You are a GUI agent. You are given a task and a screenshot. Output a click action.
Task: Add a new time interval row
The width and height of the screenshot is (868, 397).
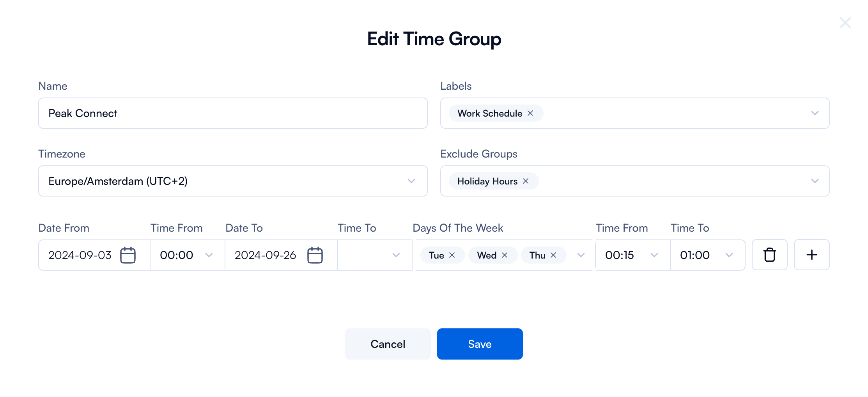point(811,255)
